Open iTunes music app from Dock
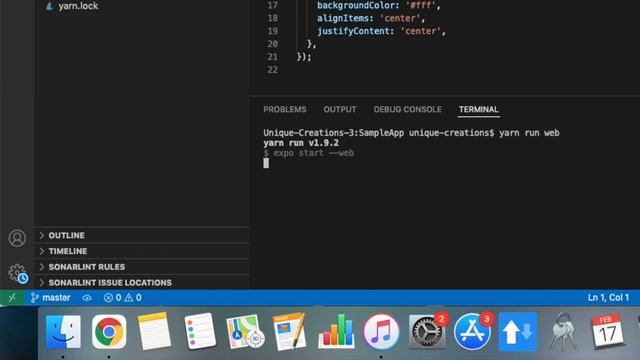The image size is (640, 360). point(381,332)
